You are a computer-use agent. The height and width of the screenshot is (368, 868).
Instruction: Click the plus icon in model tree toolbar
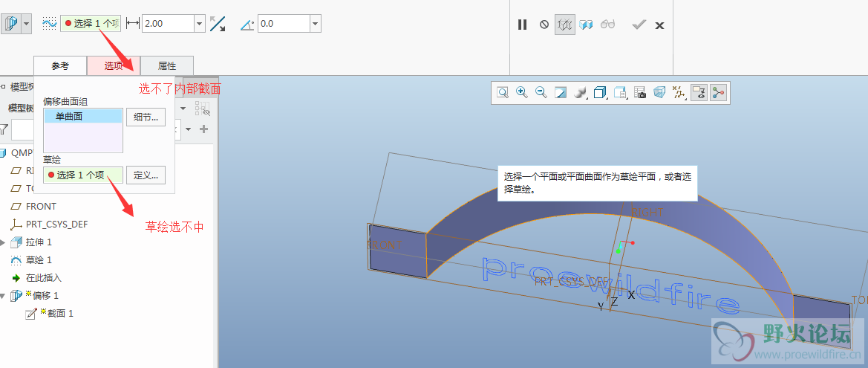[x=203, y=129]
